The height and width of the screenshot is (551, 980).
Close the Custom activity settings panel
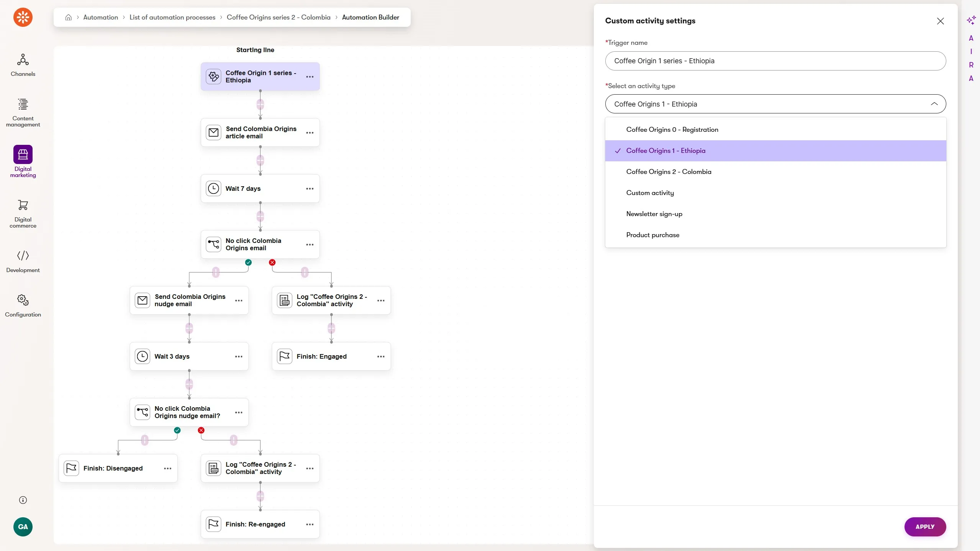coord(940,21)
